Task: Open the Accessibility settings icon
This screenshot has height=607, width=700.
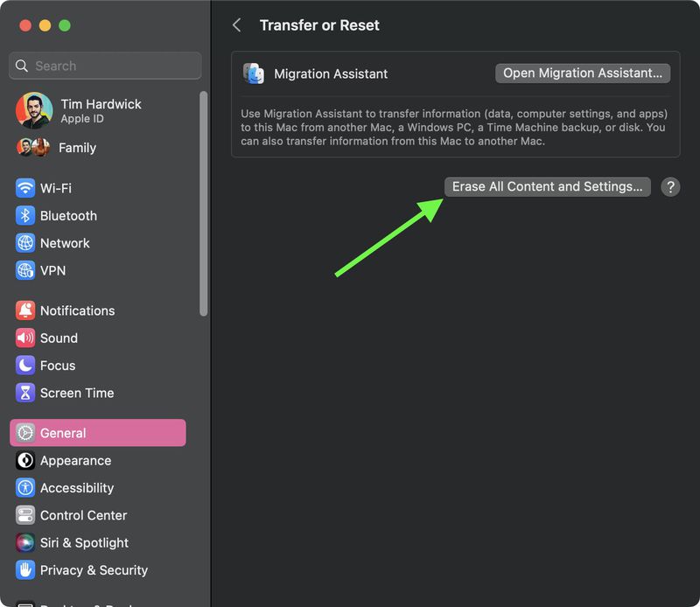Action: tap(24, 488)
